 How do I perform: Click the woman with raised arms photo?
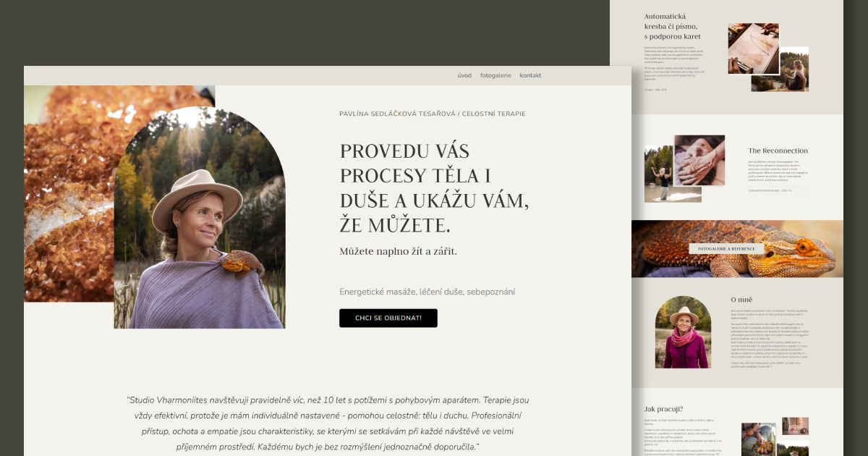[x=663, y=174]
